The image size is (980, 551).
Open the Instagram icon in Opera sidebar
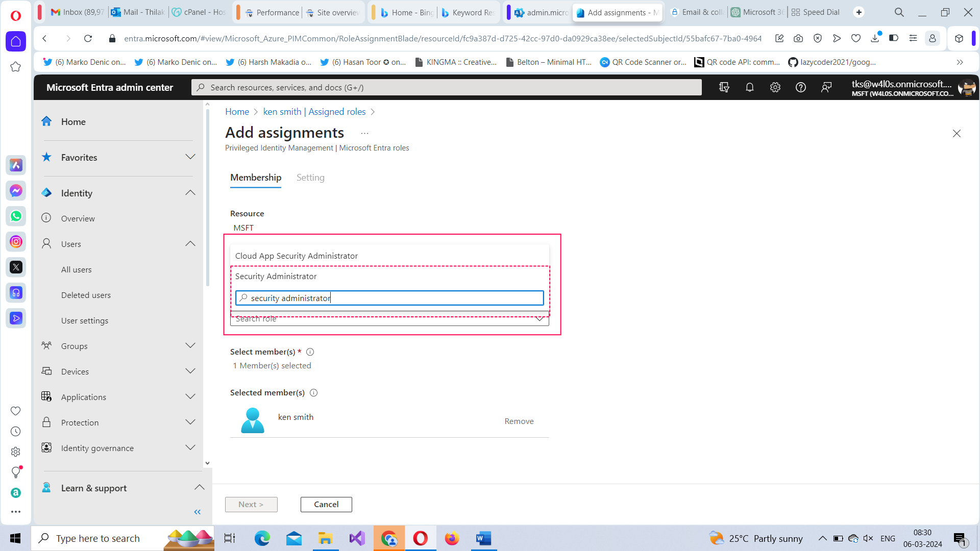(x=16, y=242)
